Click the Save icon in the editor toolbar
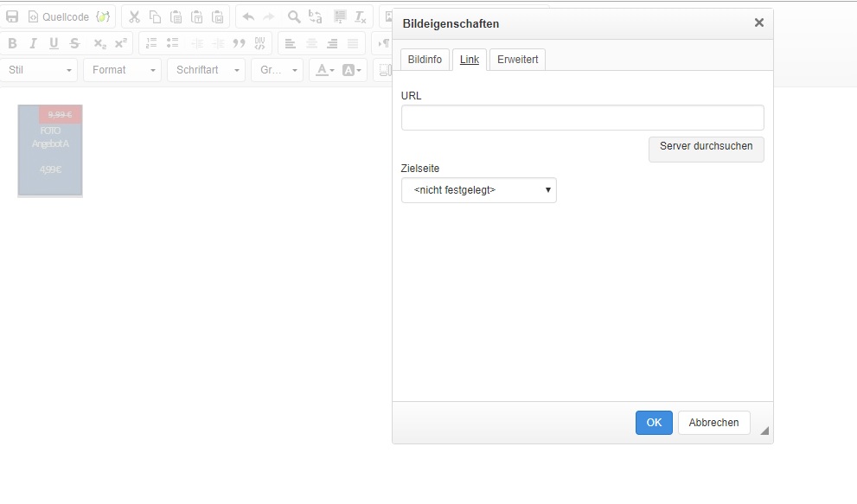Image resolution: width=857 pixels, height=504 pixels. point(12,16)
